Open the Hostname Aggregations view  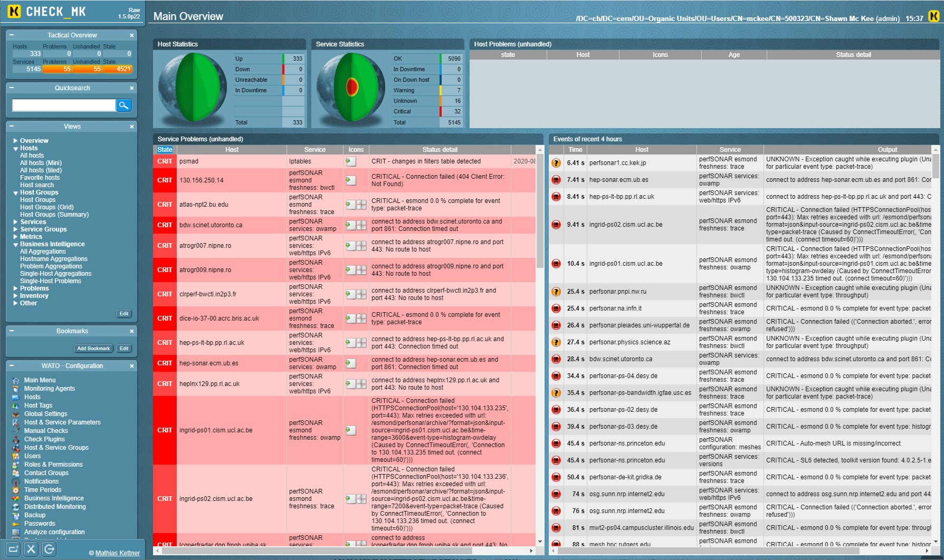(x=54, y=259)
